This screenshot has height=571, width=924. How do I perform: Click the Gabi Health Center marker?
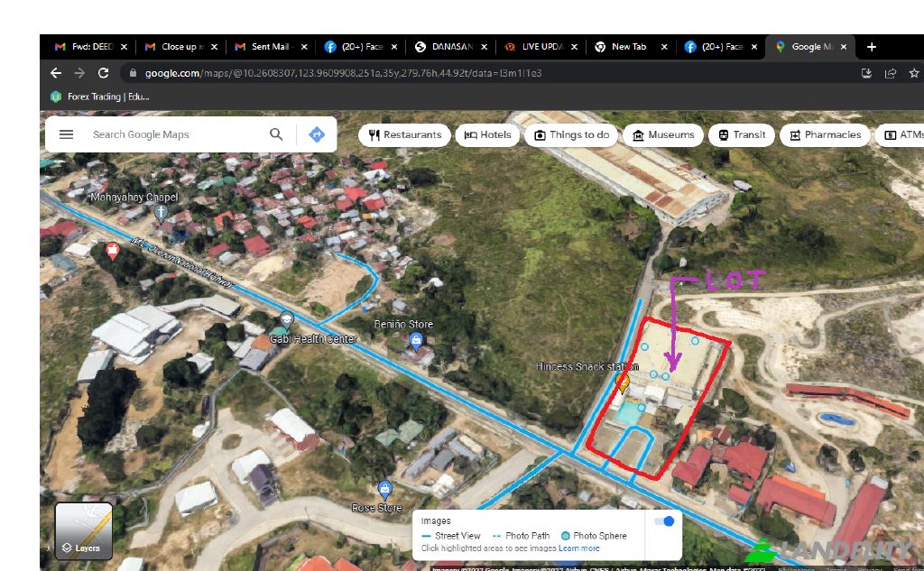[286, 321]
